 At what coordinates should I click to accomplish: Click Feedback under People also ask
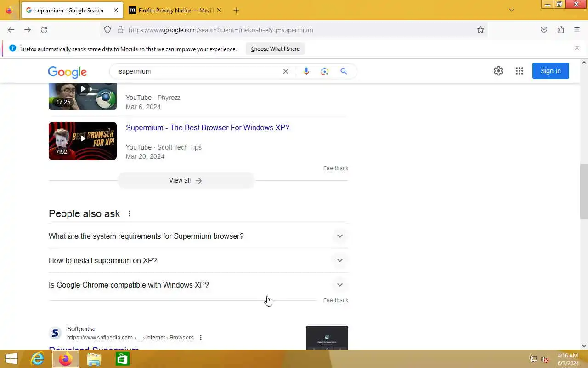point(336,300)
